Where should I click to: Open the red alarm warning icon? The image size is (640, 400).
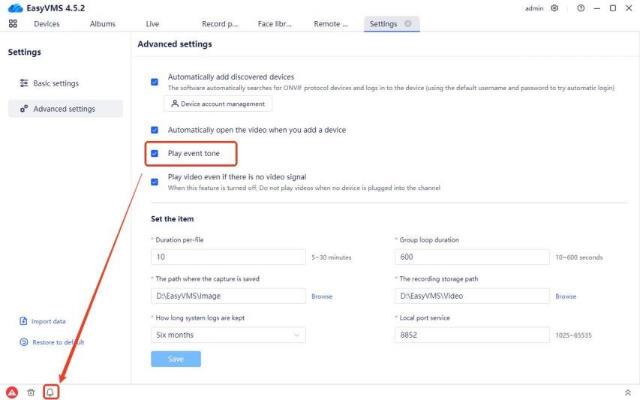(12, 392)
